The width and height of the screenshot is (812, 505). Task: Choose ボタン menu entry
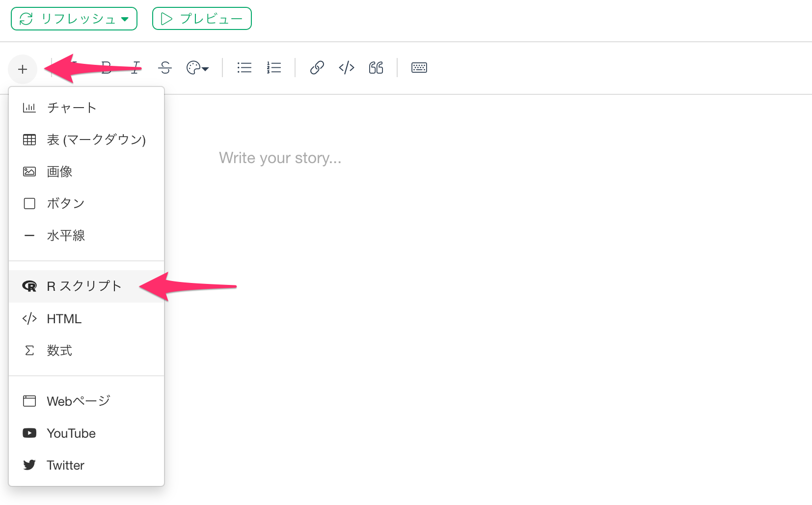pyautogui.click(x=86, y=203)
